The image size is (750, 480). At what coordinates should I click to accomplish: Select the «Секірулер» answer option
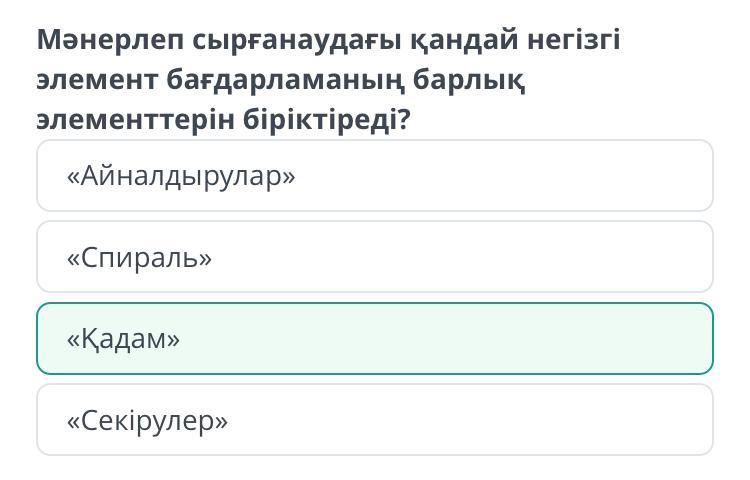(x=374, y=421)
